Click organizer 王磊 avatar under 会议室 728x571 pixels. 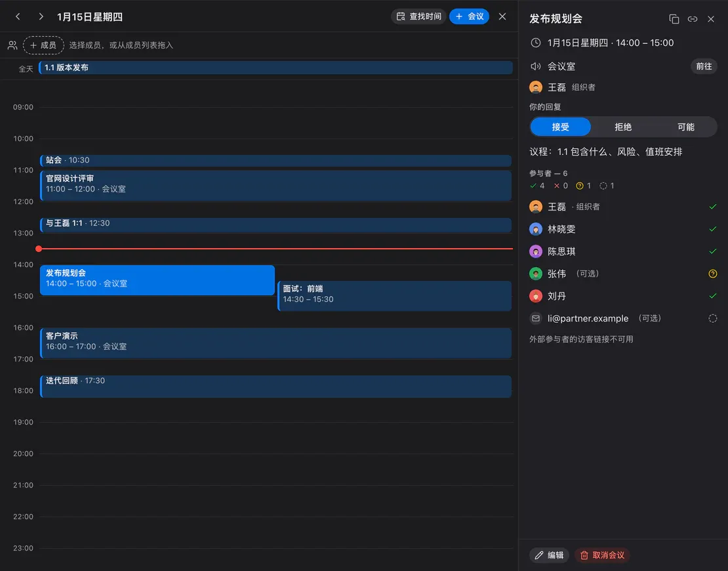[x=536, y=87]
